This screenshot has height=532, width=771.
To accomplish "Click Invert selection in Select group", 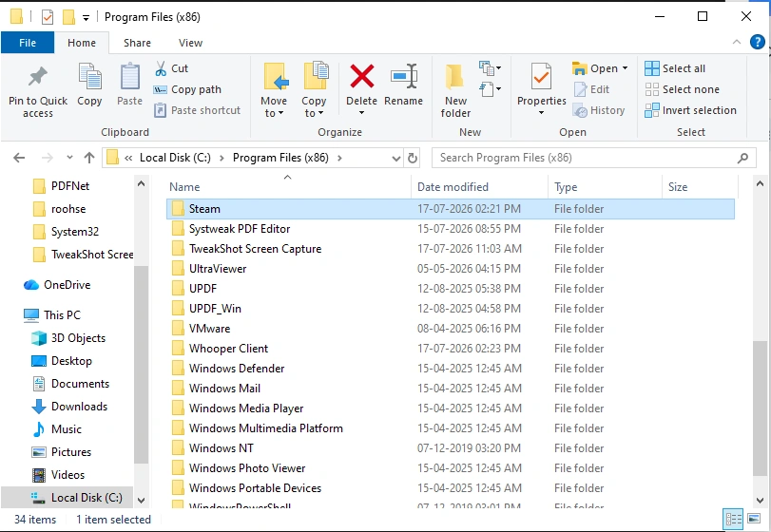I will click(x=690, y=110).
